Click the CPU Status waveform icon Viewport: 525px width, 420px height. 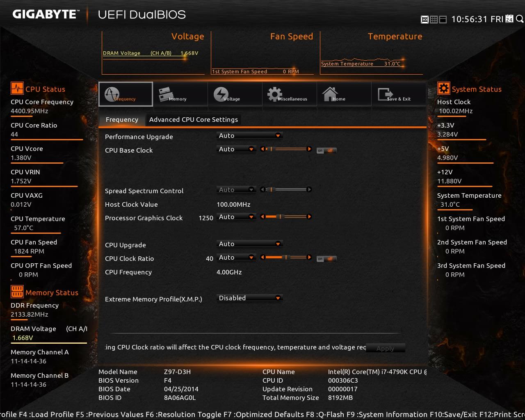pyautogui.click(x=17, y=89)
